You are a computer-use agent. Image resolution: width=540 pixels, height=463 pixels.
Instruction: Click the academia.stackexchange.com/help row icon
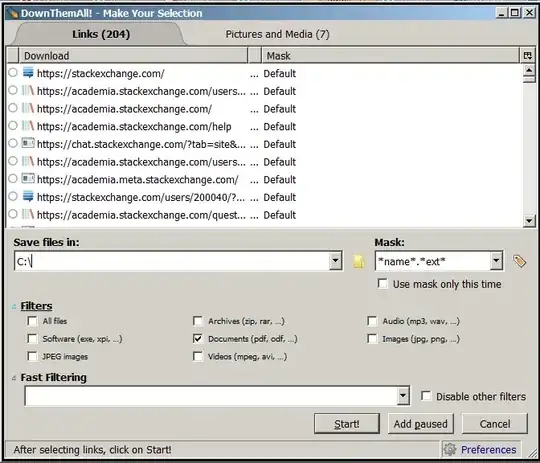tap(28, 126)
